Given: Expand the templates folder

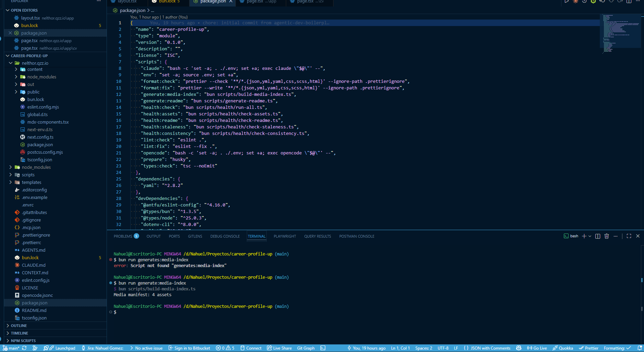Looking at the screenshot, I should click(11, 182).
